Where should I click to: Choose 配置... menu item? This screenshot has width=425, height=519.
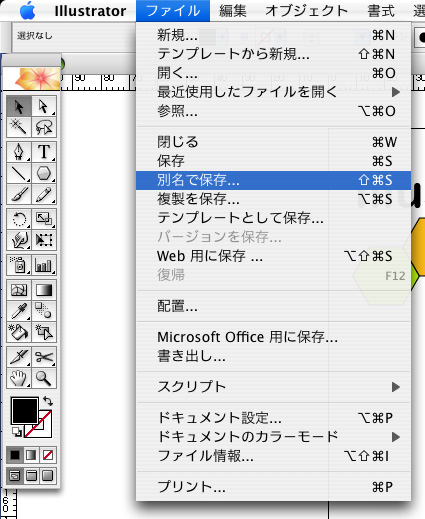click(x=273, y=306)
